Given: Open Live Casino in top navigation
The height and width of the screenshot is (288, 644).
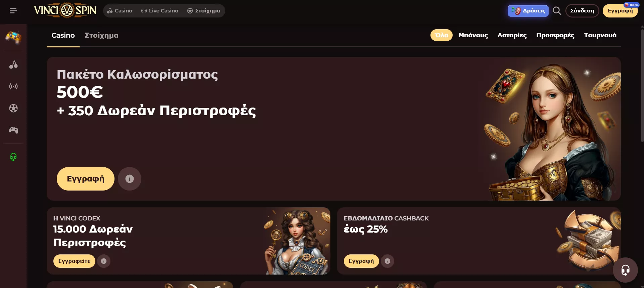Looking at the screenshot, I should [x=160, y=11].
